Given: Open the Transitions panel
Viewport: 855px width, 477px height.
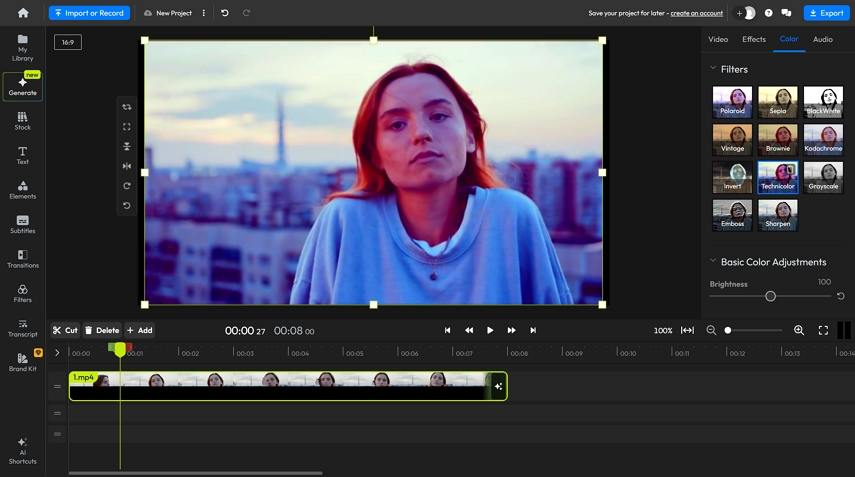Looking at the screenshot, I should pyautogui.click(x=22, y=259).
